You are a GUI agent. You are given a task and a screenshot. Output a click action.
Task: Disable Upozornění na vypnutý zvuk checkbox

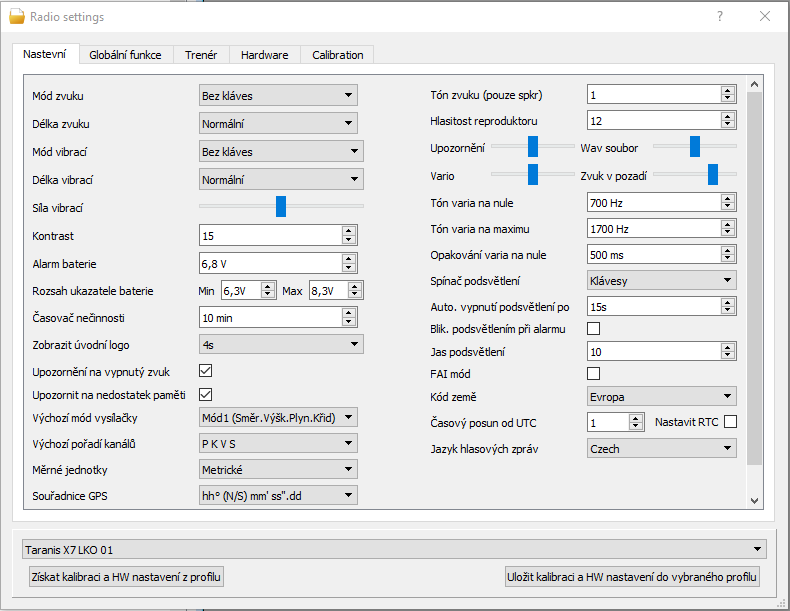point(206,371)
